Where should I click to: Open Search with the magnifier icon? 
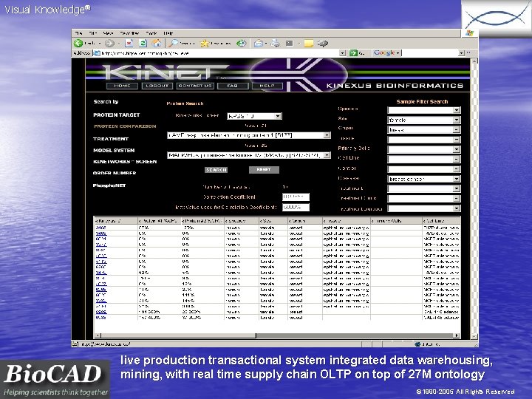coord(174,43)
